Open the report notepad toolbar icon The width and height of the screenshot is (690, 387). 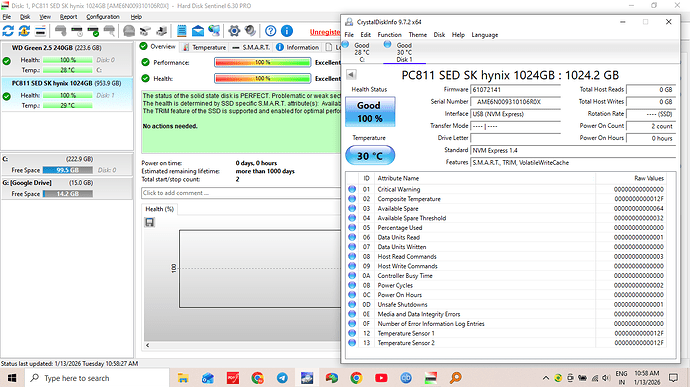click(x=181, y=31)
